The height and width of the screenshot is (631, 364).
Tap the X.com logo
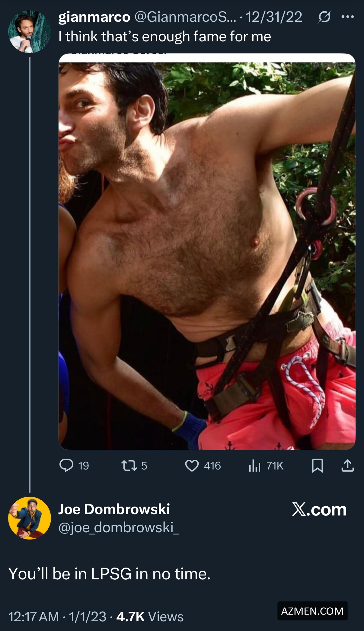click(x=319, y=510)
